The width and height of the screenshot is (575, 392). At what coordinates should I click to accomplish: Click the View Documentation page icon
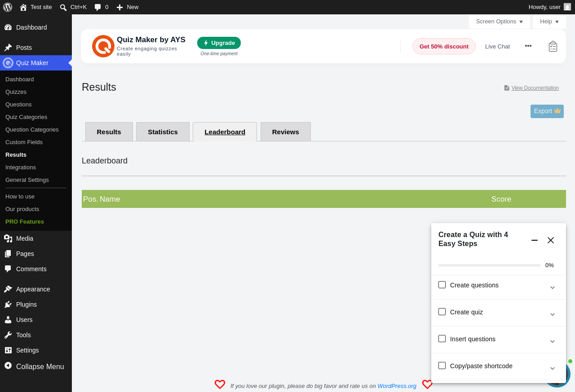point(507,88)
